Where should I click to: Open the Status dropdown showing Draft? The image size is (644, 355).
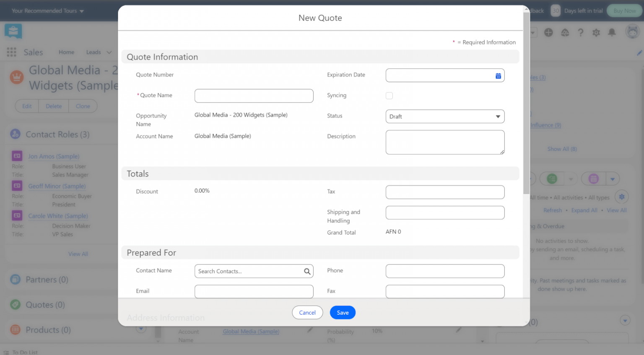coord(444,116)
